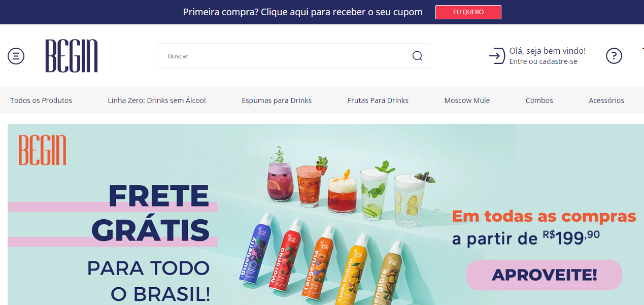Select Espumas para Drinks category
The width and height of the screenshot is (644, 305).
277,100
